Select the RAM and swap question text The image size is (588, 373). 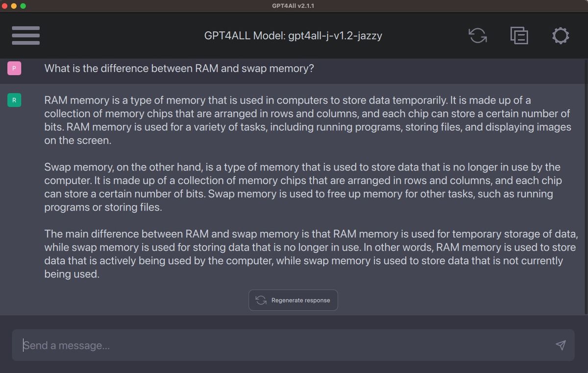pos(179,68)
